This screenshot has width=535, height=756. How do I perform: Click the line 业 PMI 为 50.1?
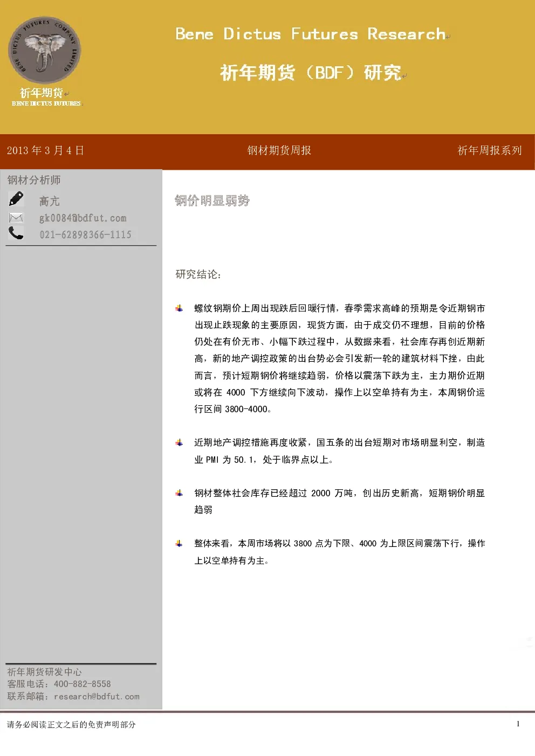pos(264,460)
